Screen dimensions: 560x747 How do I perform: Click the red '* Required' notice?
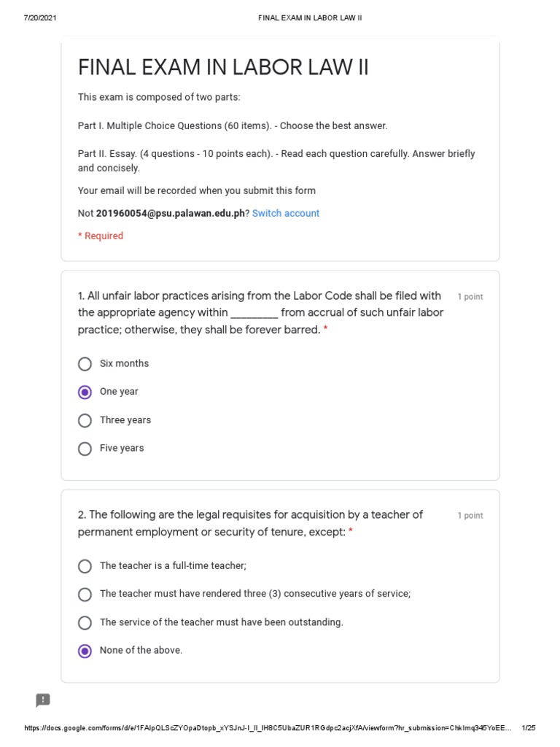tap(101, 236)
